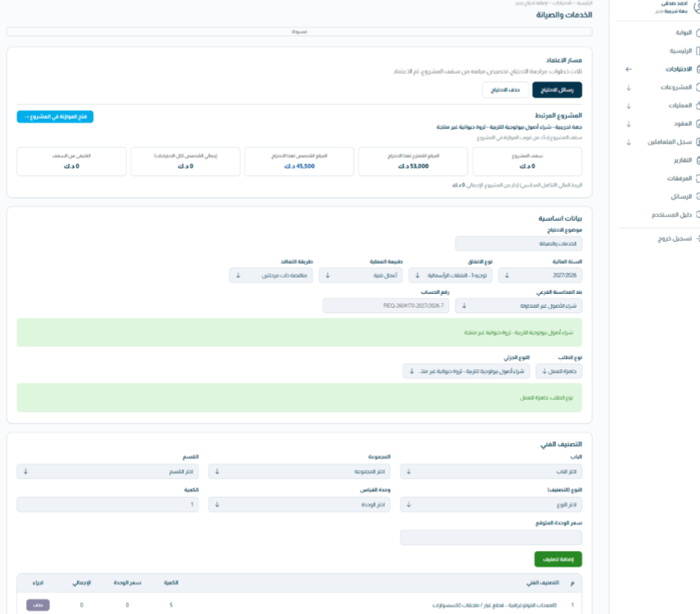The height and width of the screenshot is (614, 700).
Task: Click حذف in the classification table row
Action: pyautogui.click(x=38, y=605)
